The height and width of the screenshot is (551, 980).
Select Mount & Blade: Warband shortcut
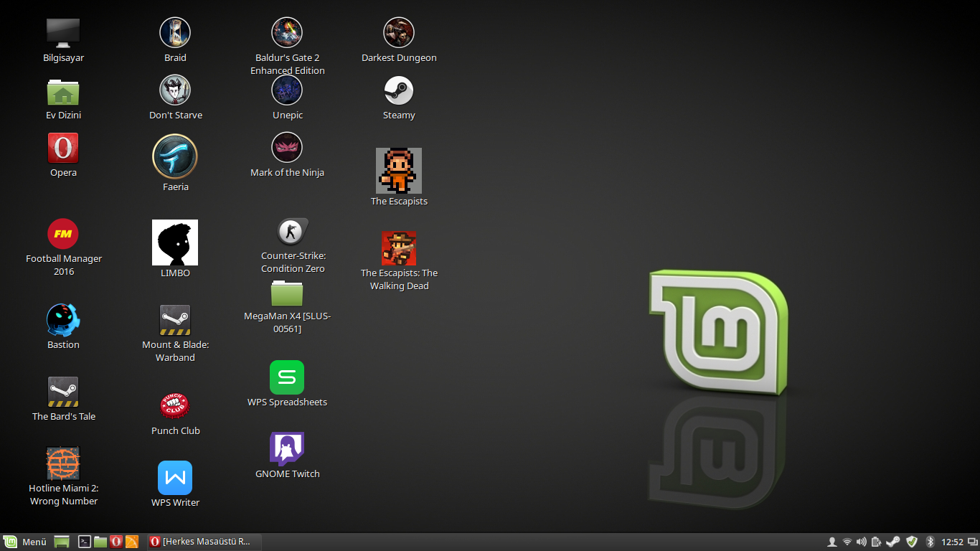pyautogui.click(x=175, y=320)
